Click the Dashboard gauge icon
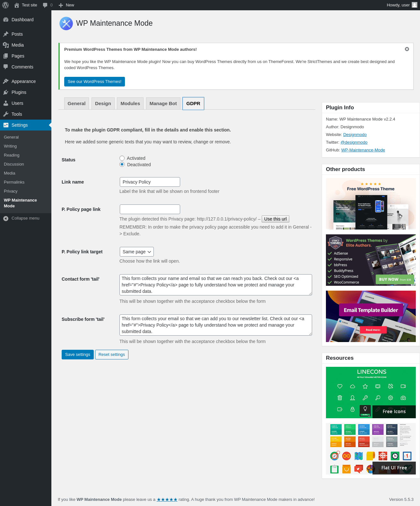The width and height of the screenshot is (420, 506). coord(6,20)
